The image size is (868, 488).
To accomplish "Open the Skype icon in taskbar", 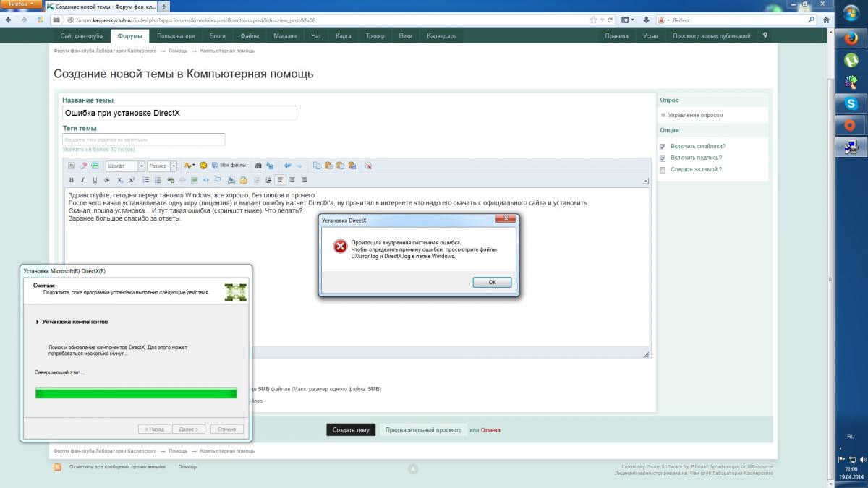I will (851, 104).
